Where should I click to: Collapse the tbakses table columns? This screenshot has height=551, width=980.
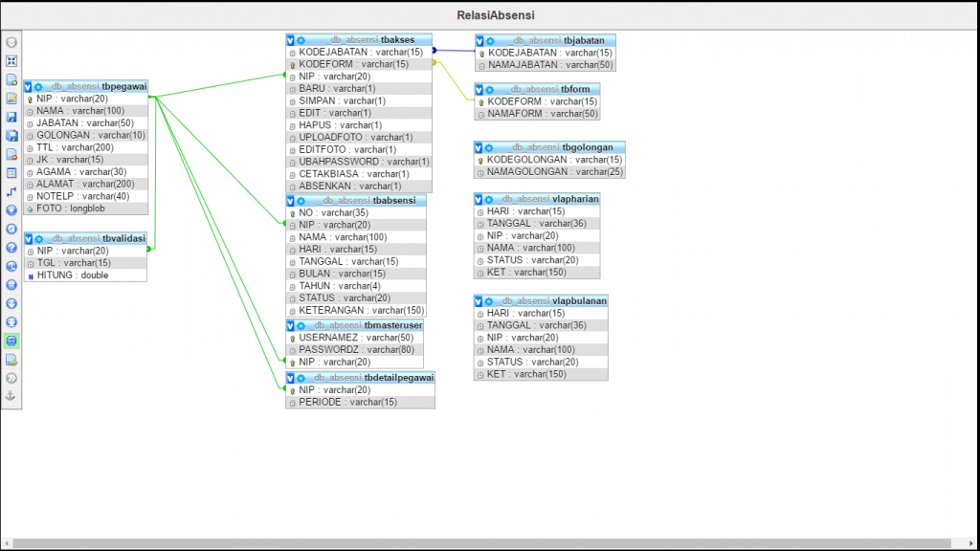290,40
